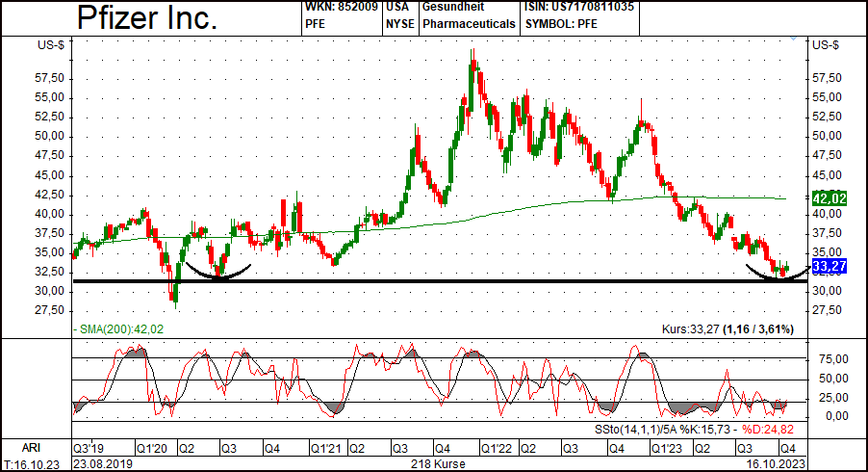Image resolution: width=868 pixels, height=472 pixels.
Task: Click the Q1'21 quarter label
Action: coord(325,448)
